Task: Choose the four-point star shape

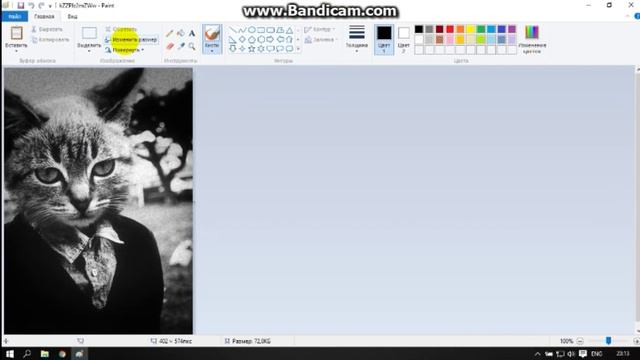Action: pos(242,49)
